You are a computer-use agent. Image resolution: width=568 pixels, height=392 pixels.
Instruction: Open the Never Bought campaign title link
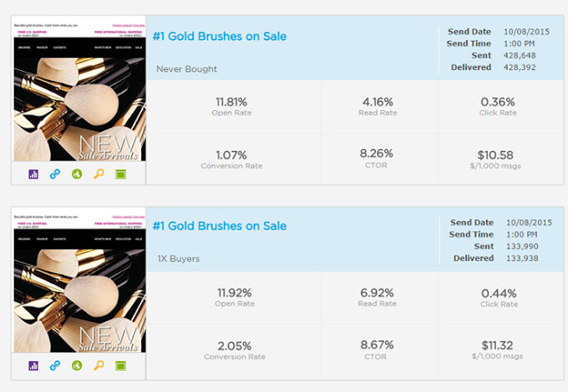(219, 36)
